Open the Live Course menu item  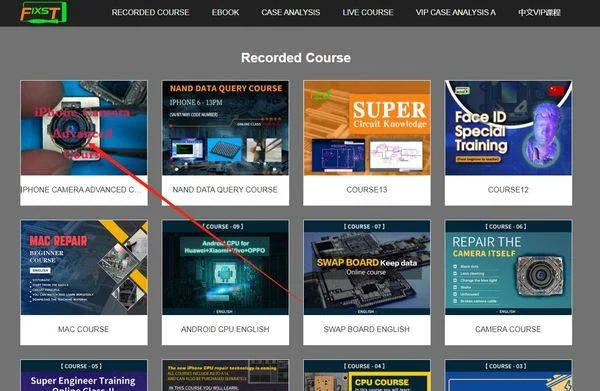(x=368, y=12)
